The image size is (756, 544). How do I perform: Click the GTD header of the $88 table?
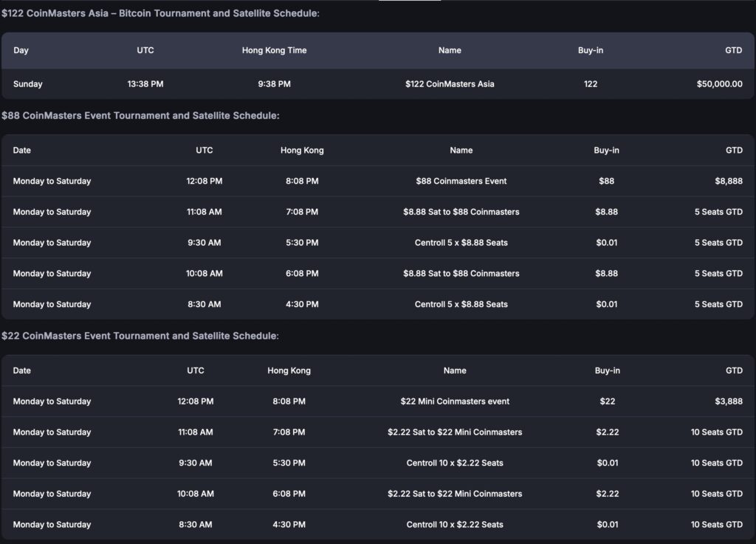click(x=733, y=150)
